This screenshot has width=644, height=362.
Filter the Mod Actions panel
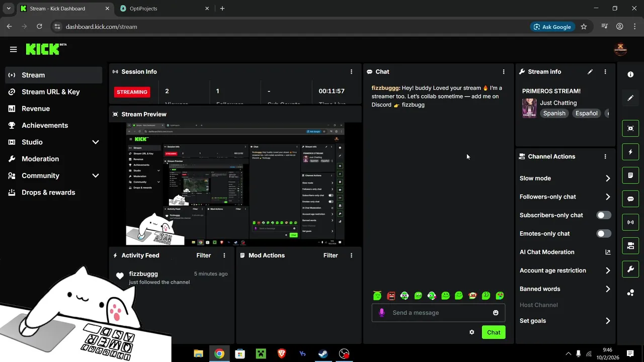(x=331, y=255)
